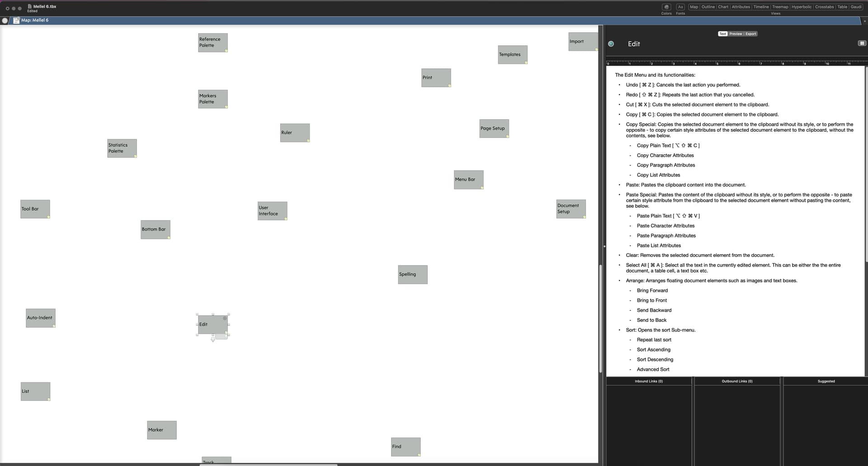Select Text mode in text pane
The width and height of the screenshot is (868, 466).
click(x=722, y=34)
